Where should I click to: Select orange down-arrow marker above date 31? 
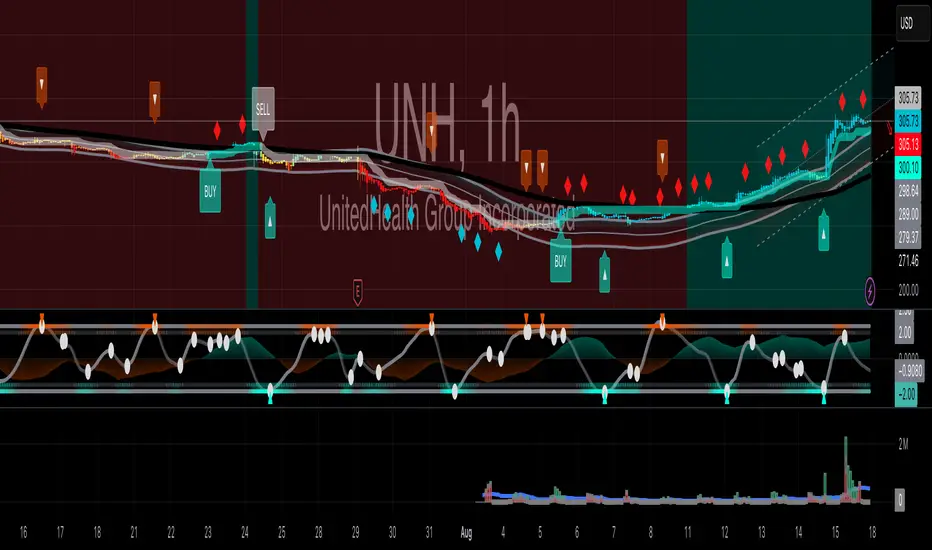432,131
